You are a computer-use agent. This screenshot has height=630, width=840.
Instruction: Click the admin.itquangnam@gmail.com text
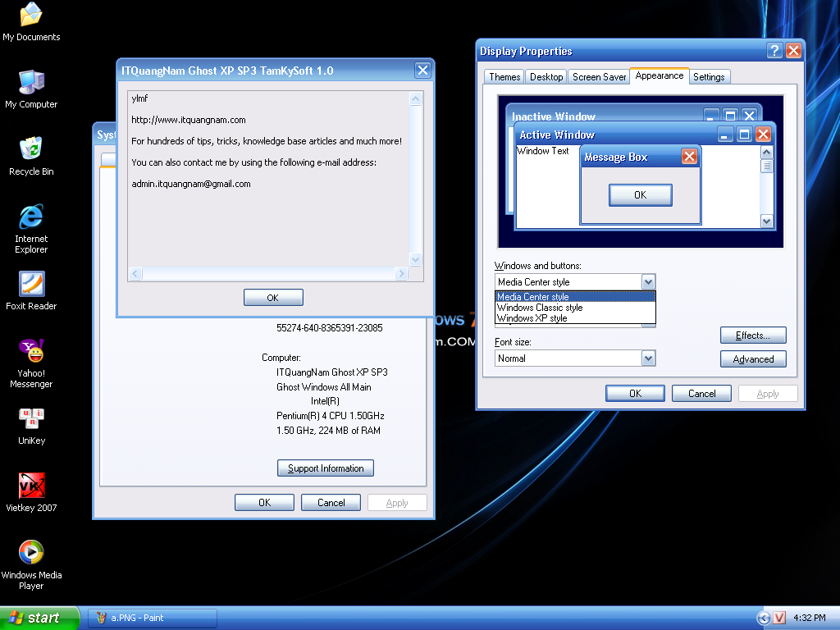click(191, 184)
